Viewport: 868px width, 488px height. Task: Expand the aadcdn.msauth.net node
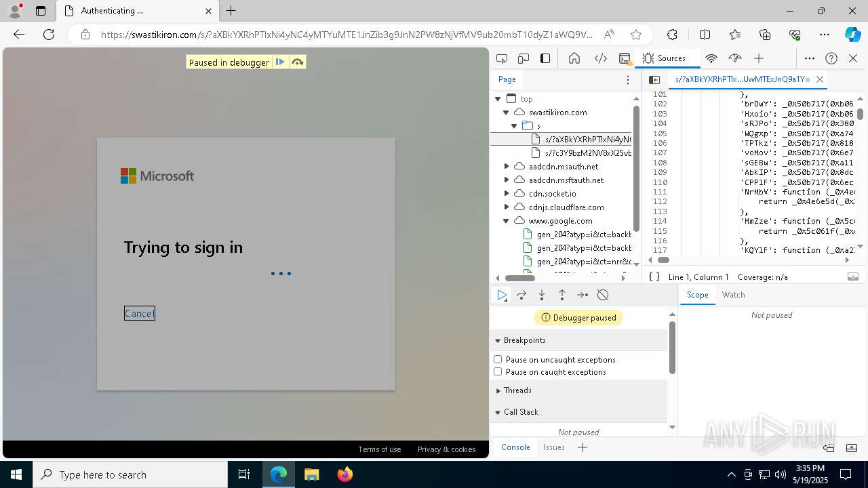(x=506, y=167)
